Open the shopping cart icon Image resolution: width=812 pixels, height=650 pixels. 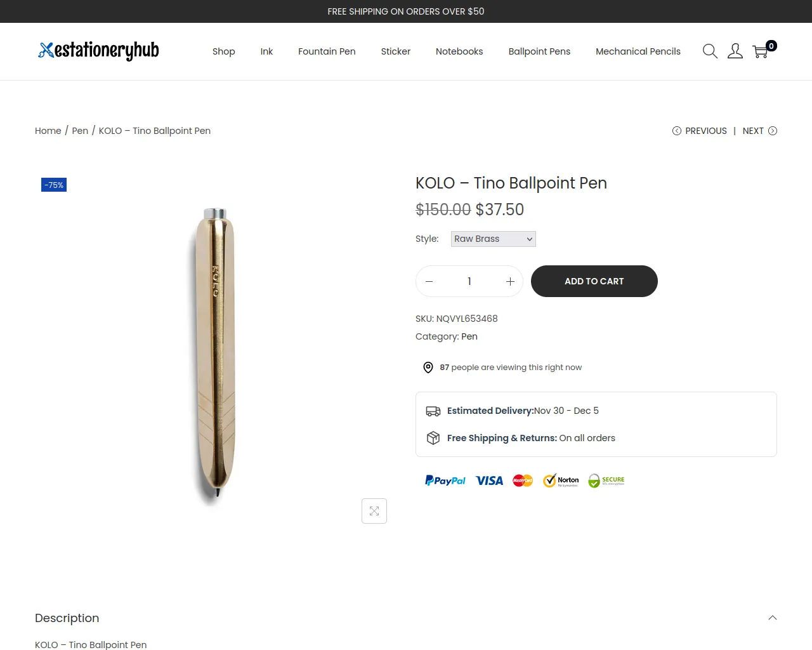click(761, 51)
